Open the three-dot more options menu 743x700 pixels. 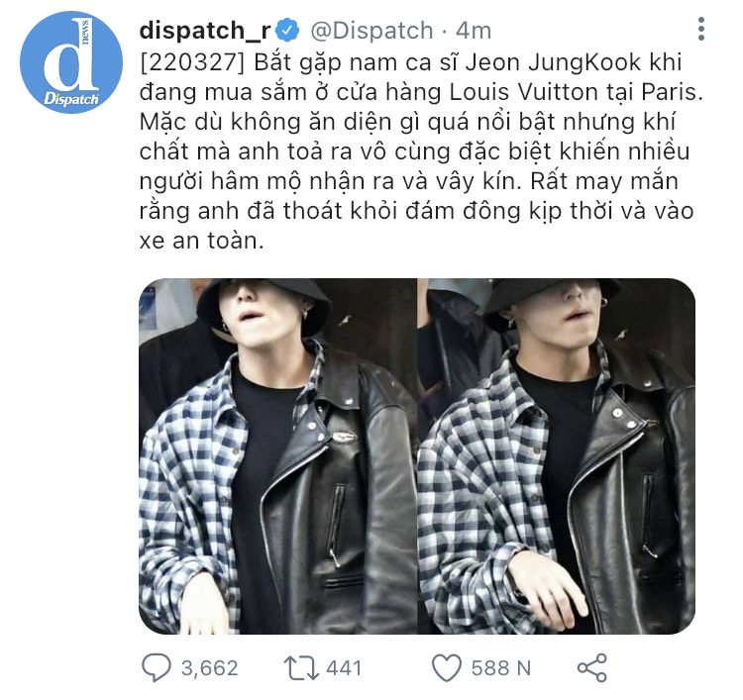701,29
